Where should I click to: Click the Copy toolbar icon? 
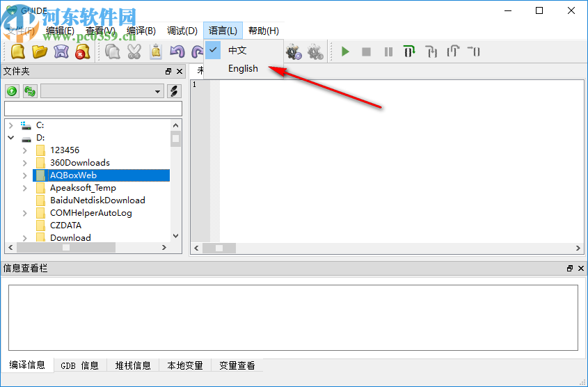[x=112, y=52]
